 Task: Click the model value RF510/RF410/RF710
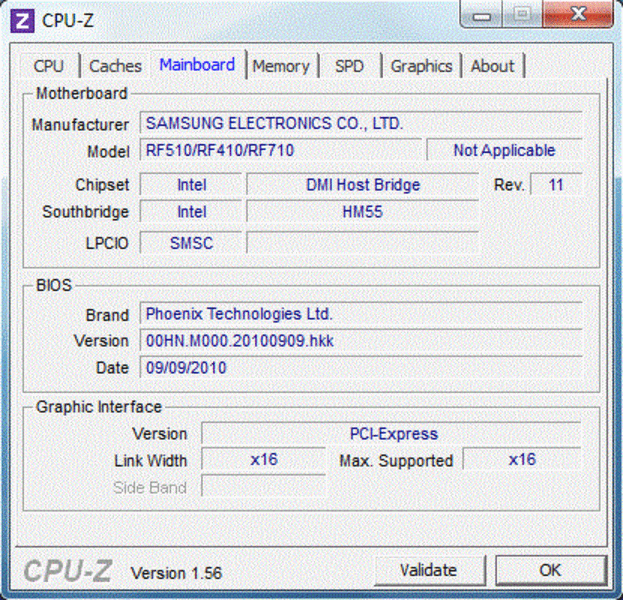pyautogui.click(x=281, y=150)
